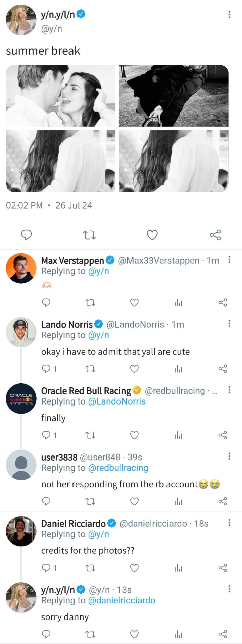Viewport: 242px width, 644px height.
Task: Open the top-left kissing couple photo
Action: pos(61,96)
